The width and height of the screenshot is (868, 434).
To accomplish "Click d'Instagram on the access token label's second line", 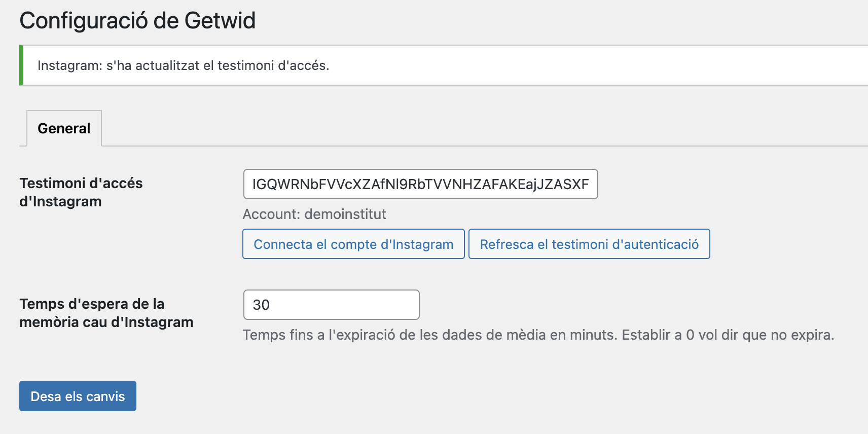I will [60, 201].
